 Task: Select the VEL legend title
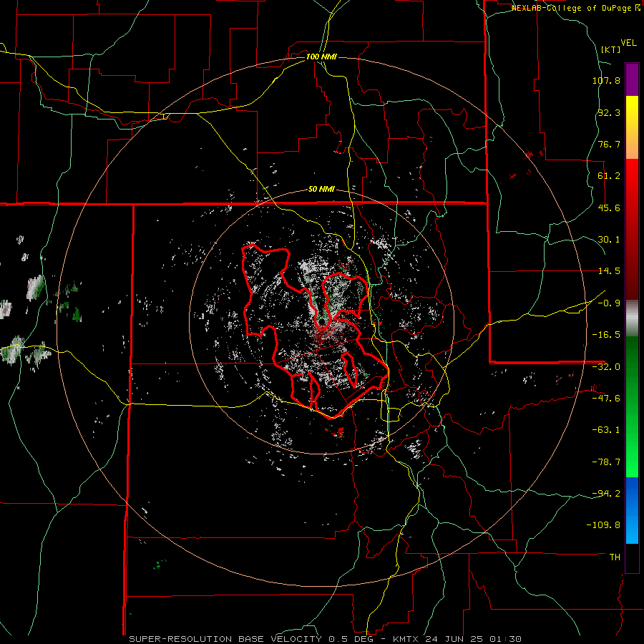628,43
